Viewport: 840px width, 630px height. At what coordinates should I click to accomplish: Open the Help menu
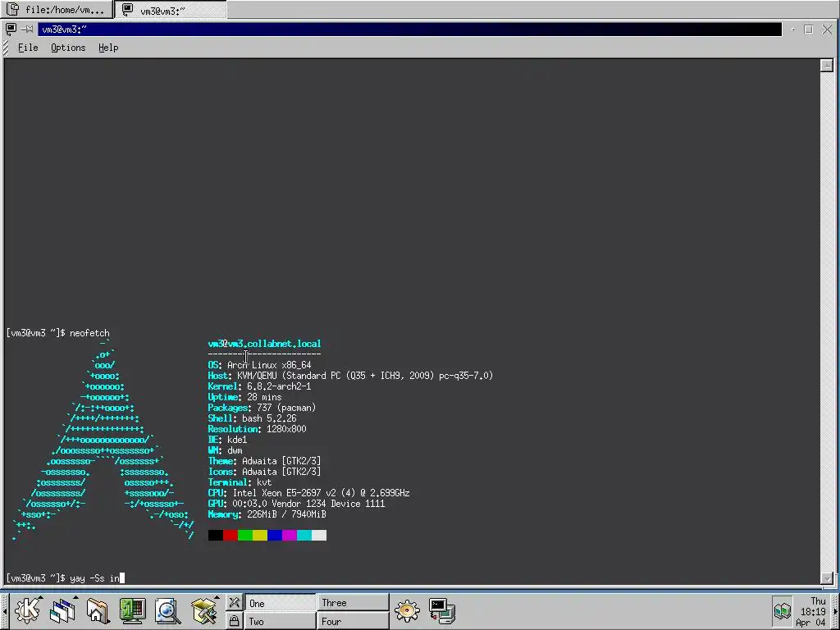pyautogui.click(x=108, y=48)
